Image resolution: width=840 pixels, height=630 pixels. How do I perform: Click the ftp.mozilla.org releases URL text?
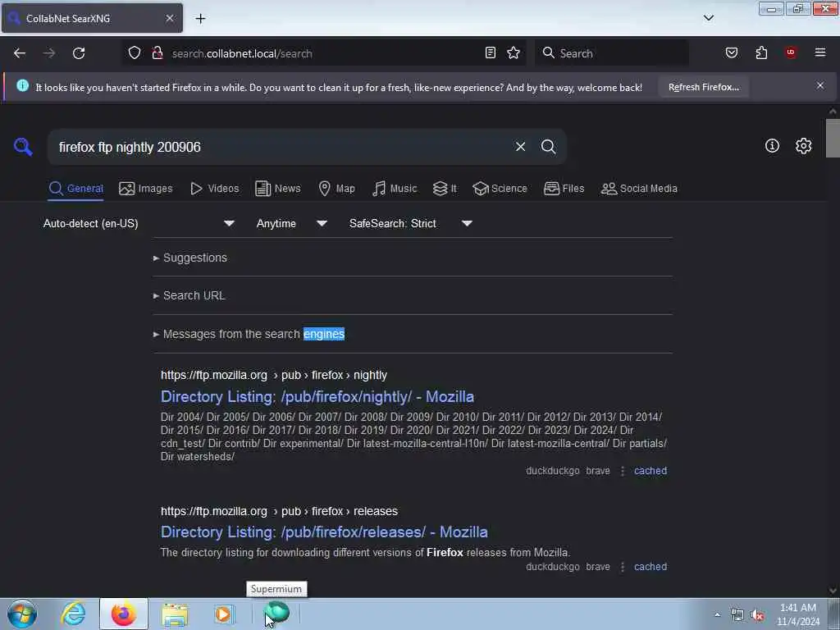click(x=279, y=511)
